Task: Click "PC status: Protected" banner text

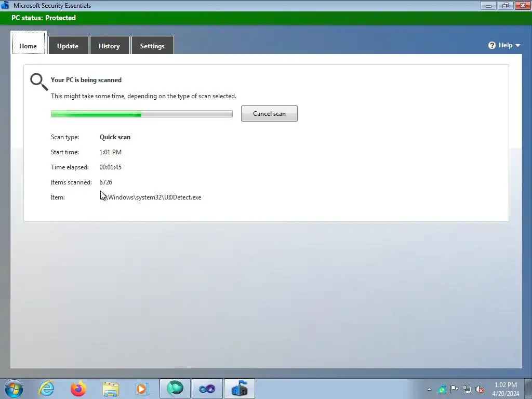Action: 44,18
